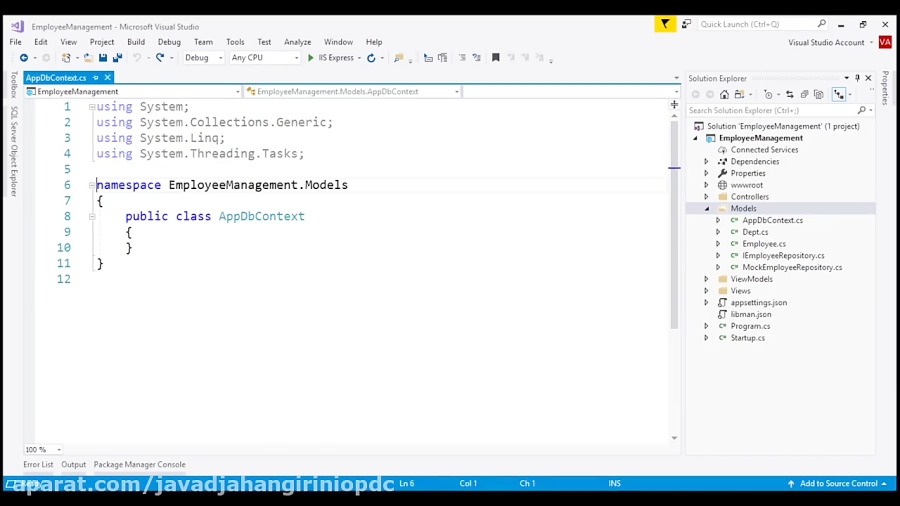Screen dimensions: 900x506
Task: Open the Package Manager Console tab
Action: click(x=139, y=465)
